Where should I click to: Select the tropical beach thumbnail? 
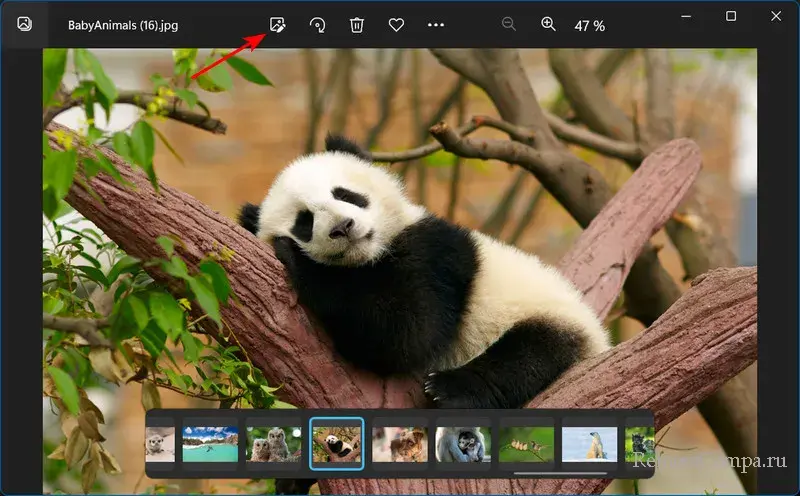[x=210, y=444]
